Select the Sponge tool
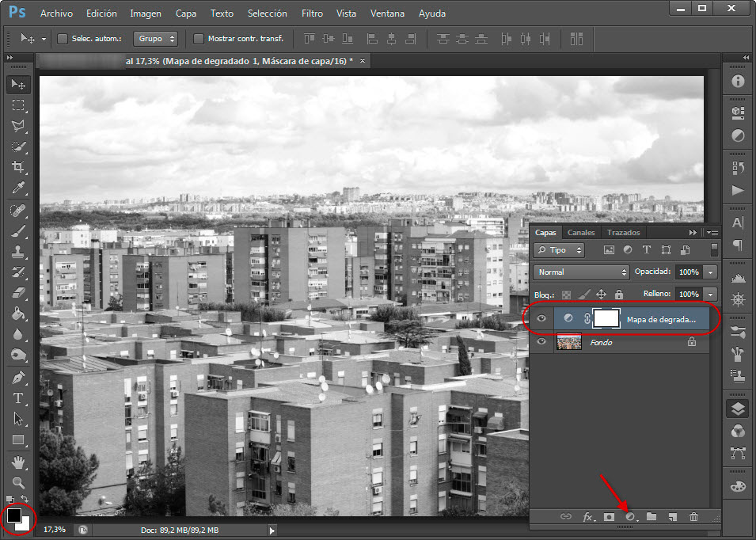Image resolution: width=756 pixels, height=540 pixels. tap(18, 355)
